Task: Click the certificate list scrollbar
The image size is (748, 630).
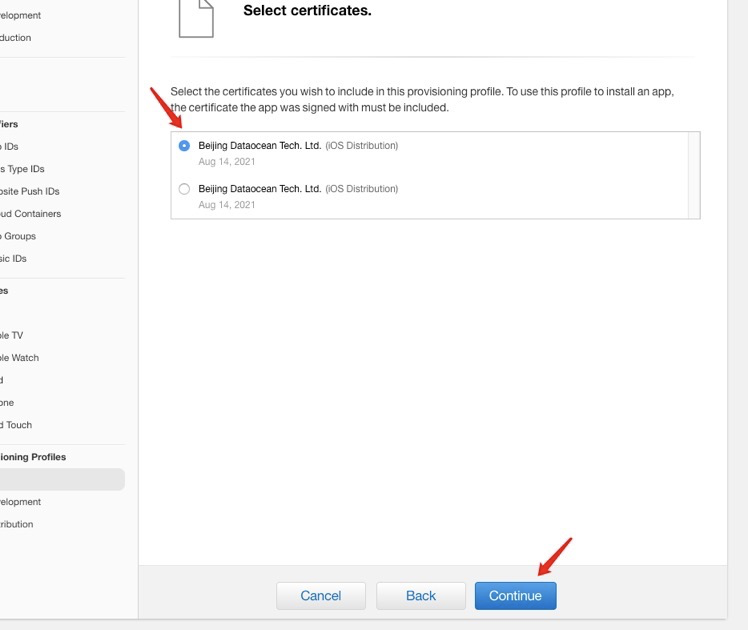Action: (694, 174)
